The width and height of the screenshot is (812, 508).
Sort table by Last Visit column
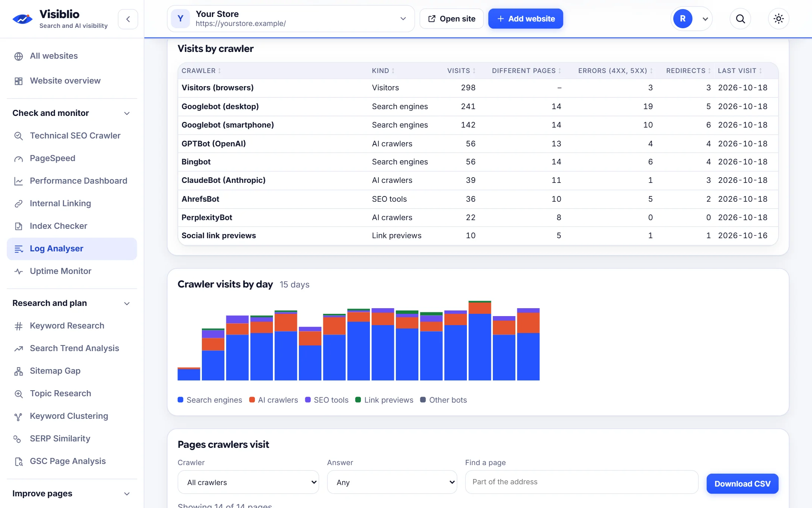click(x=740, y=71)
